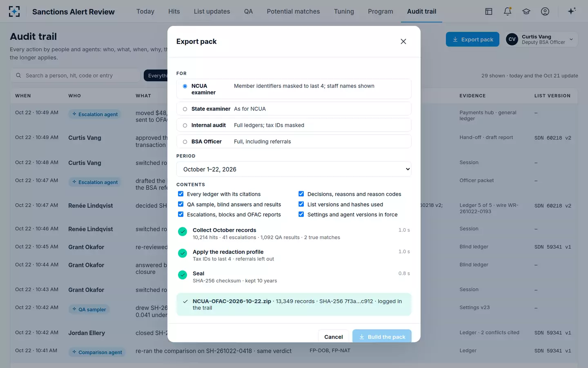This screenshot has width=588, height=368.
Task: Click the CV avatar for Curtis Vang
Action: (x=512, y=39)
